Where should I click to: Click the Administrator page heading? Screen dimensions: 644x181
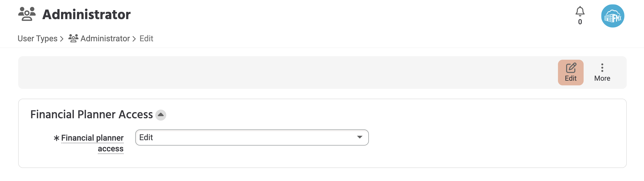(x=86, y=14)
